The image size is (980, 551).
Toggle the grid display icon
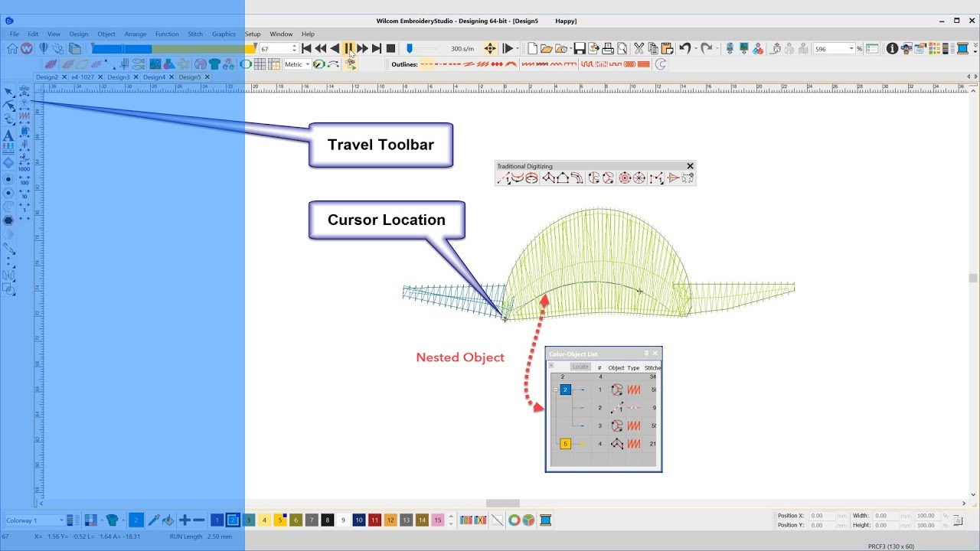[x=260, y=64]
